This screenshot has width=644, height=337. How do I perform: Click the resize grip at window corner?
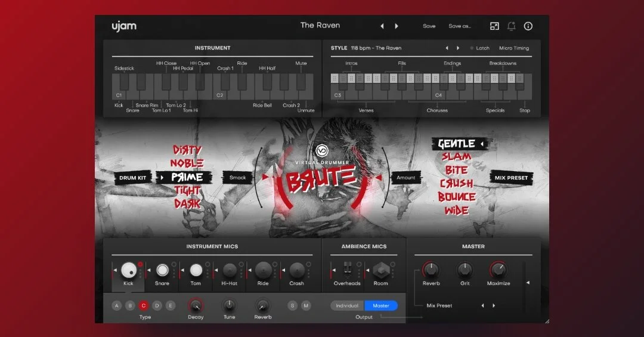(x=547, y=321)
